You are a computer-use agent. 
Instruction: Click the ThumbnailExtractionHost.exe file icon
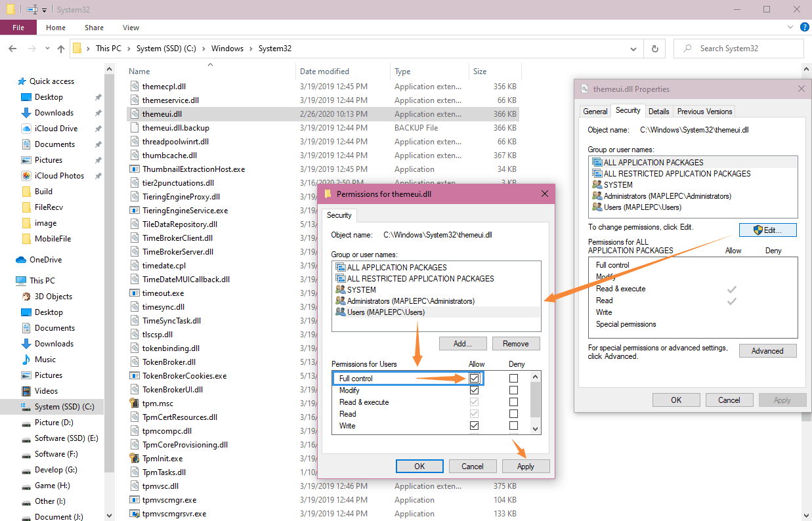click(x=134, y=169)
